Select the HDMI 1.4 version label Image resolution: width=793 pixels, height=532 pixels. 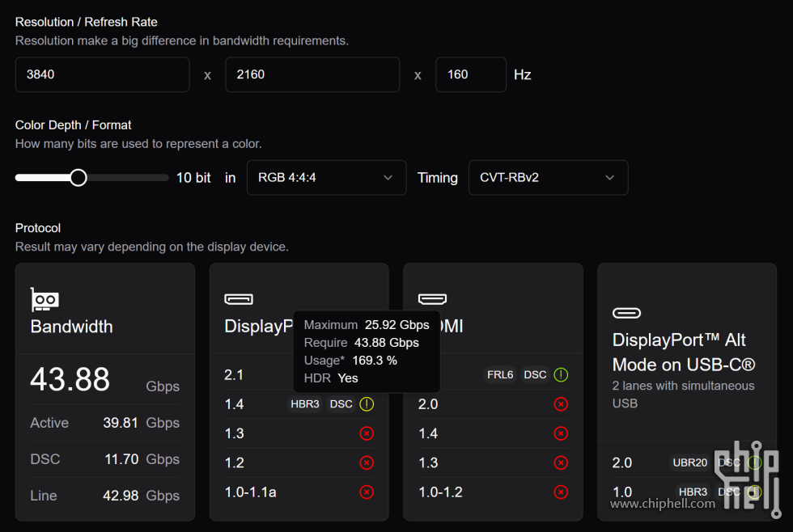[428, 433]
